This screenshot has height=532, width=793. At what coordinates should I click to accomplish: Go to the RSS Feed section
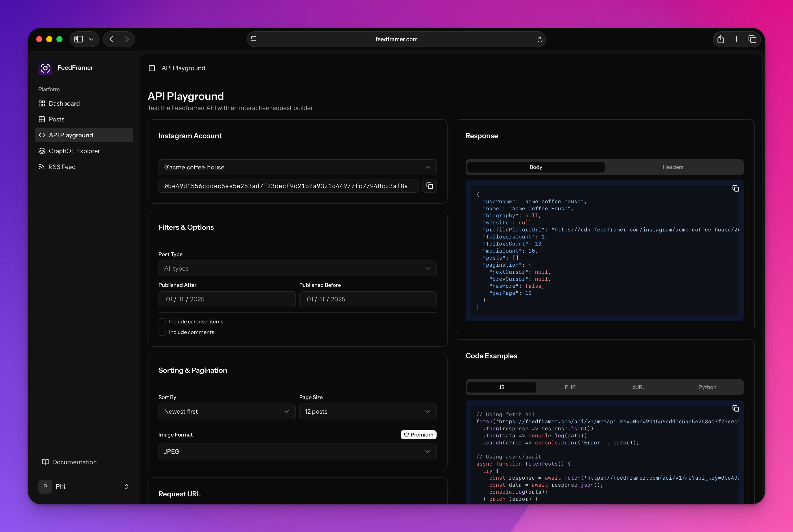(x=62, y=167)
